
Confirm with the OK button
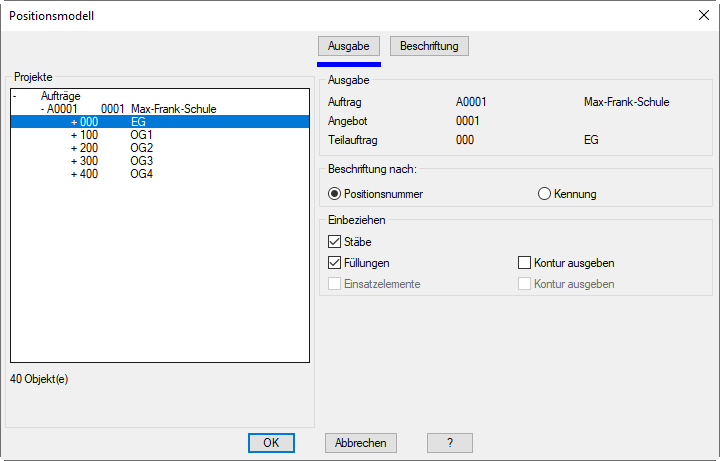271,443
